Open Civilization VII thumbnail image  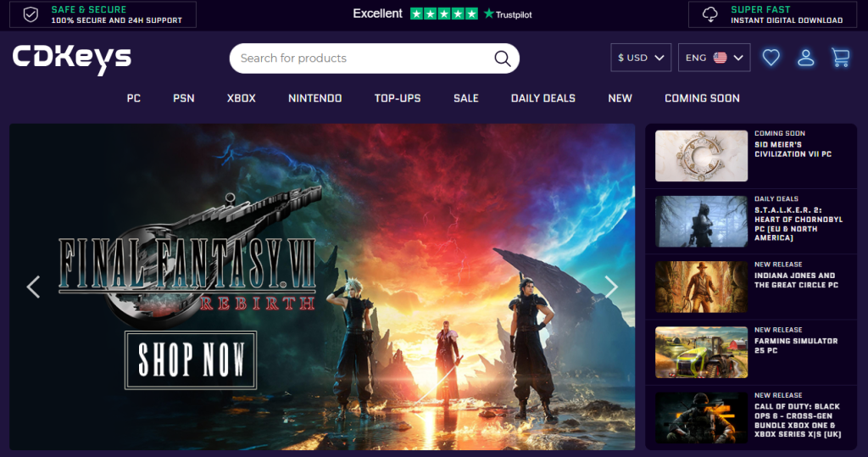(701, 156)
